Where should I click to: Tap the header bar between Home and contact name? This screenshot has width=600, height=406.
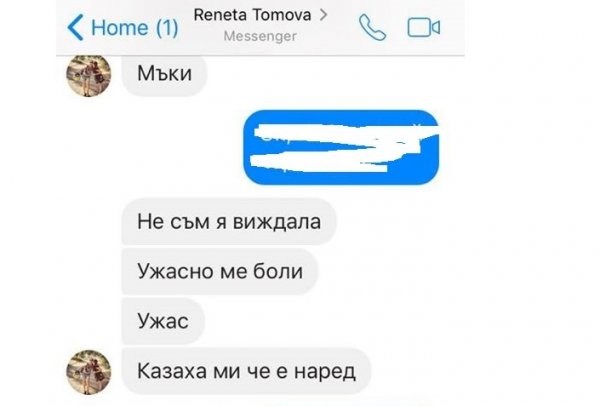[x=186, y=28]
